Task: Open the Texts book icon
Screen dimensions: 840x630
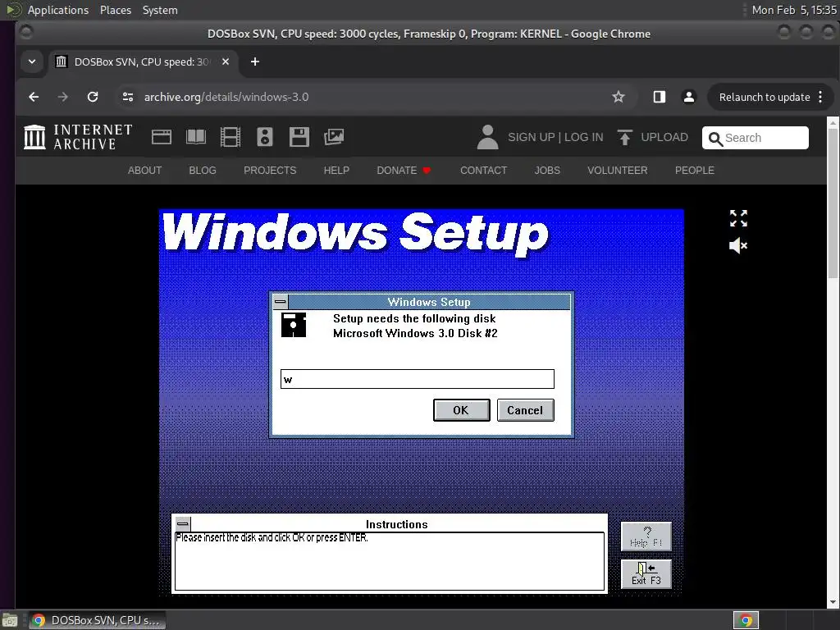Action: coord(195,137)
